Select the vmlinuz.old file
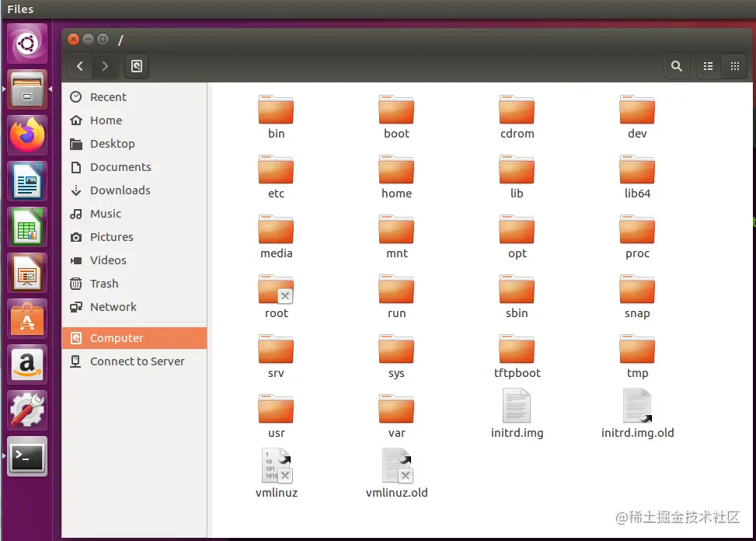Image resolution: width=756 pixels, height=541 pixels. coord(396,473)
